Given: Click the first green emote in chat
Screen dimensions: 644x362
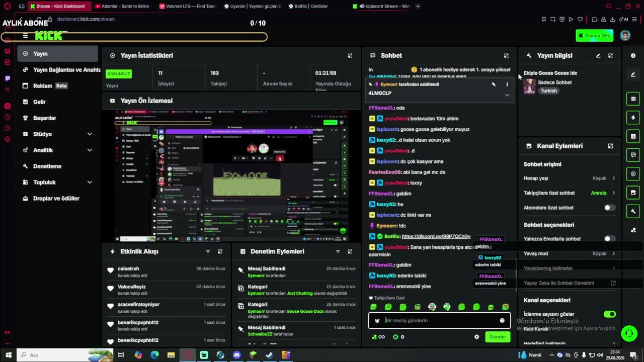Looking at the screenshot, I should click(x=373, y=307).
